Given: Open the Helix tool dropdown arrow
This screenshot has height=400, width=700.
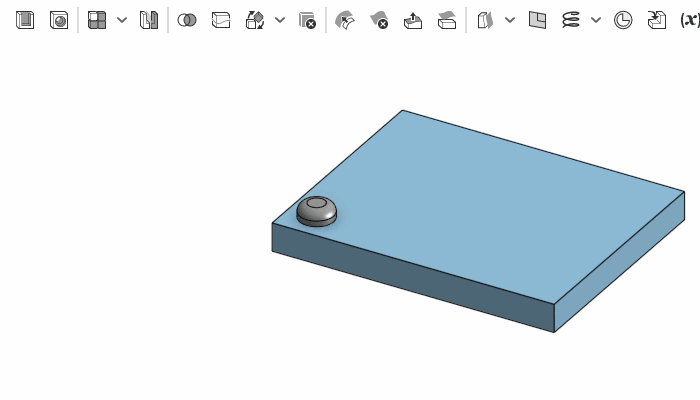Looking at the screenshot, I should point(596,20).
